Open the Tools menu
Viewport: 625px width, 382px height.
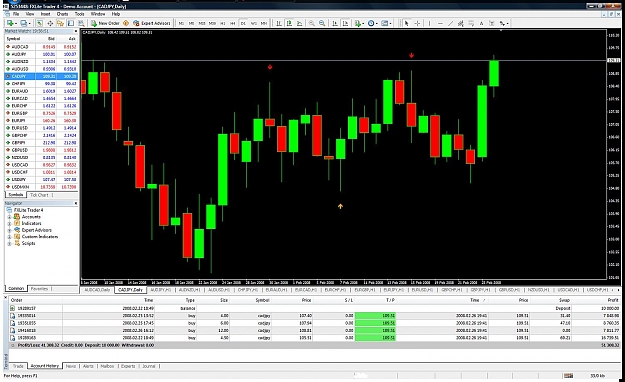click(x=80, y=14)
